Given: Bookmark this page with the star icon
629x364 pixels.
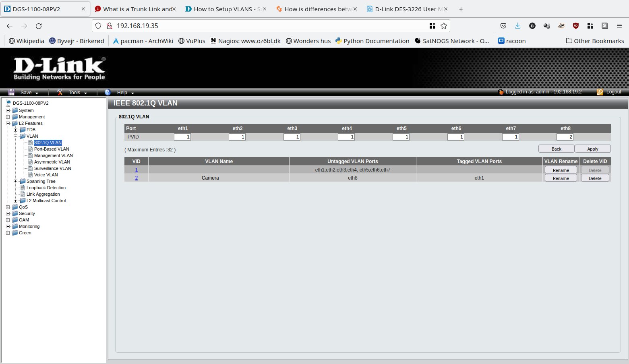Looking at the screenshot, I should click(x=444, y=26).
